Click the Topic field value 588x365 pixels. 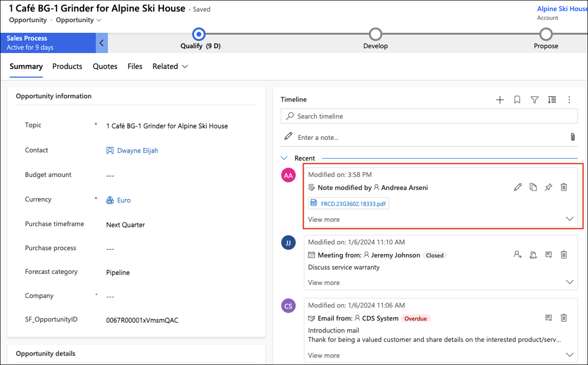(167, 126)
